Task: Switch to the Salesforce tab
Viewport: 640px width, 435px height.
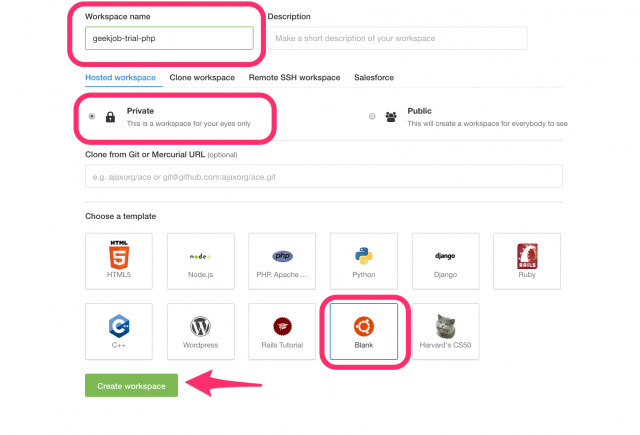Action: [374, 78]
